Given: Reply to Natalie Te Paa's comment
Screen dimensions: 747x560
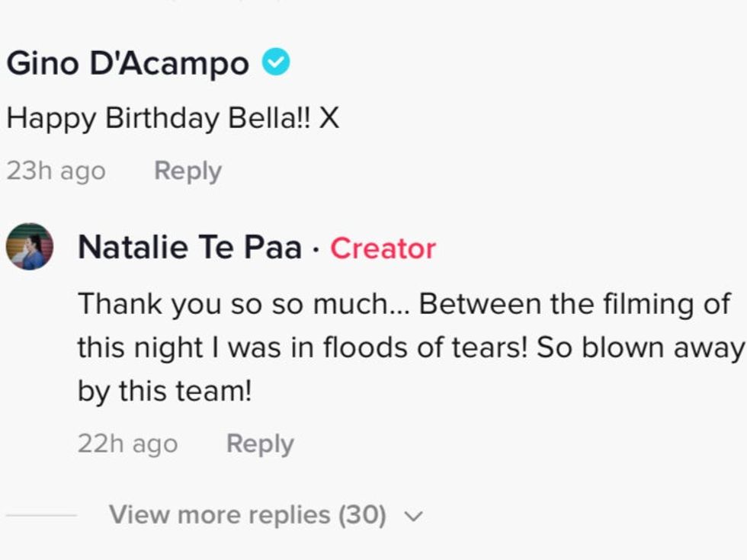Looking at the screenshot, I should (x=260, y=443).
